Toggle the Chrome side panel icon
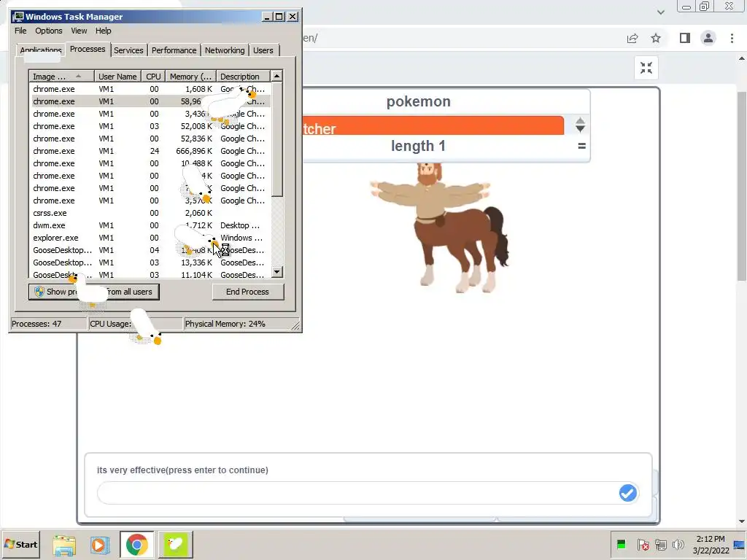The image size is (747, 560). tap(684, 38)
